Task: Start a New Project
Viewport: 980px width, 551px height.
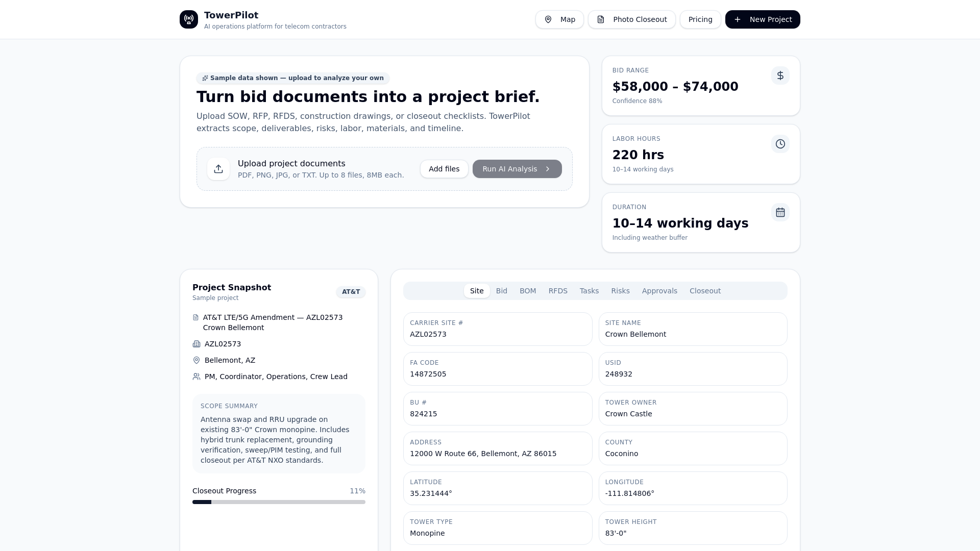Action: [x=763, y=19]
